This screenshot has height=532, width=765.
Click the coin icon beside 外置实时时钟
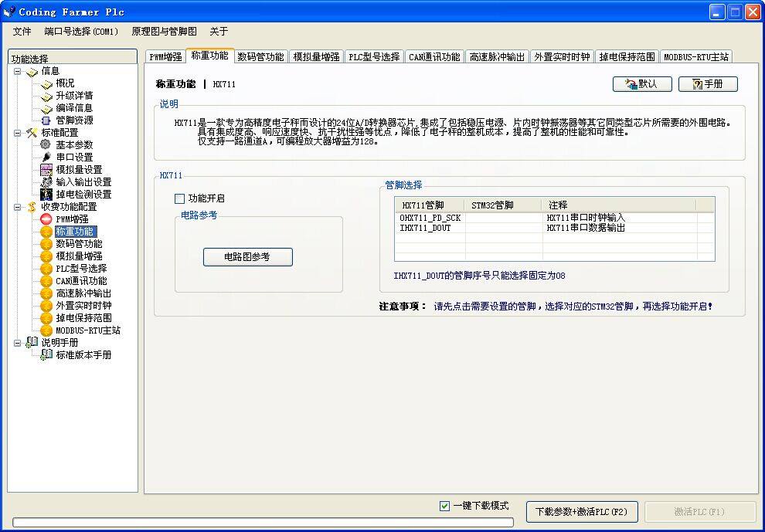pos(46,306)
